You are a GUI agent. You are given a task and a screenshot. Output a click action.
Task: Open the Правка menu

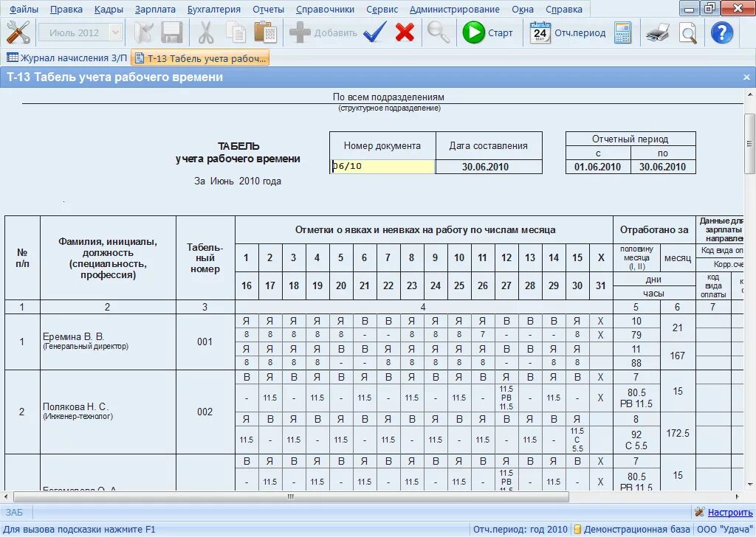click(x=66, y=9)
